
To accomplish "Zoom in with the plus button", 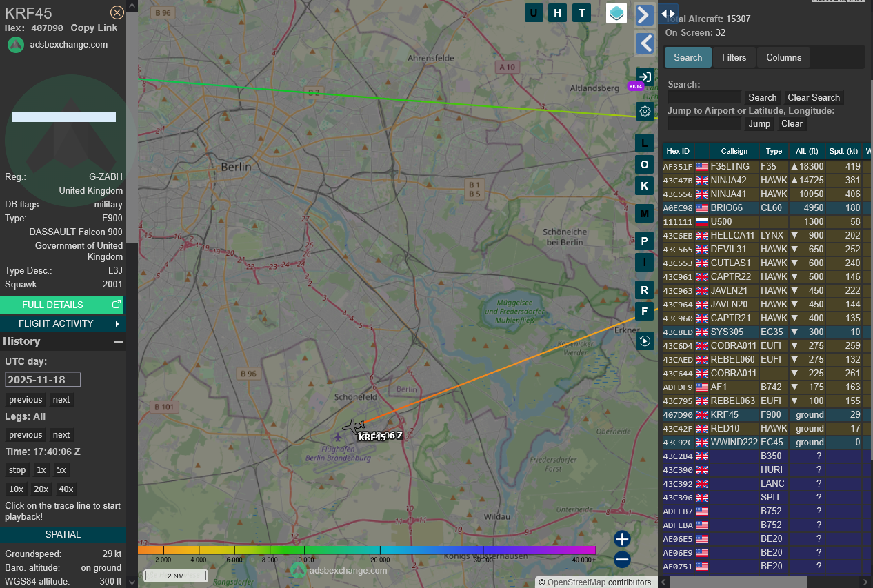I will point(622,539).
